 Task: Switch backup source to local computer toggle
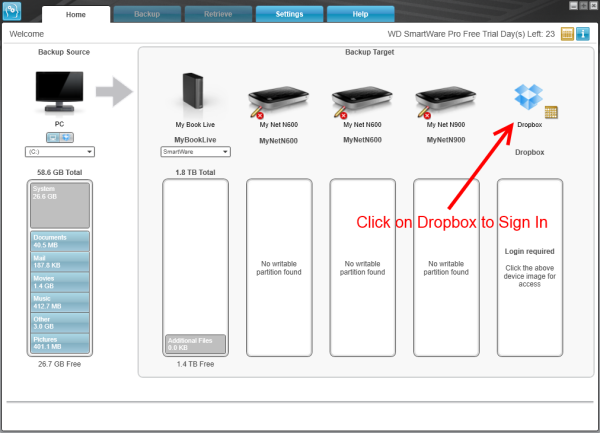(x=53, y=137)
